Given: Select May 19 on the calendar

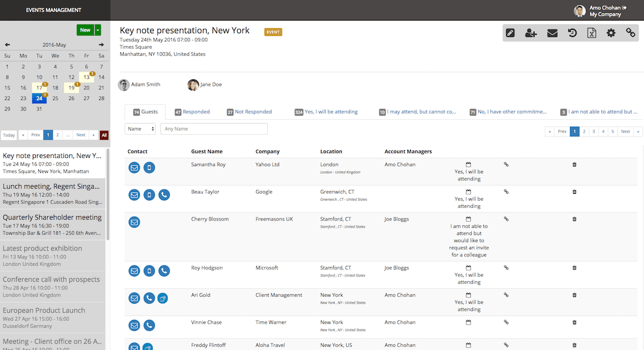Looking at the screenshot, I should click(71, 87).
